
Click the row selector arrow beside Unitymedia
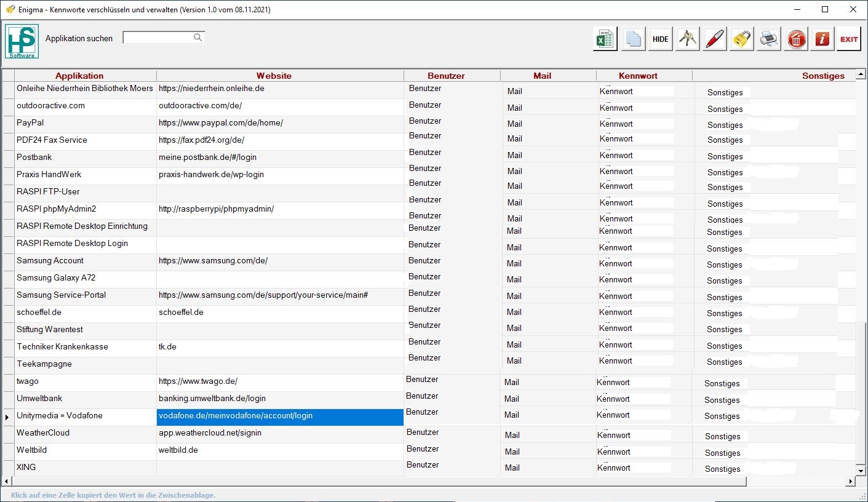(7, 417)
